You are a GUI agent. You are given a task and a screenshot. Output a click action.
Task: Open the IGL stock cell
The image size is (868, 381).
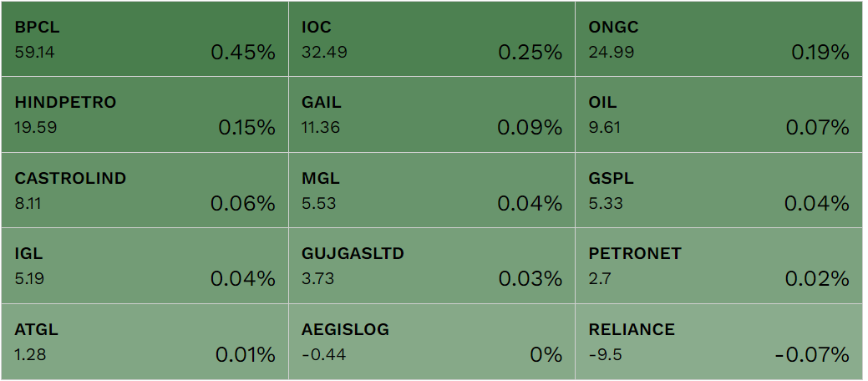[145, 266]
